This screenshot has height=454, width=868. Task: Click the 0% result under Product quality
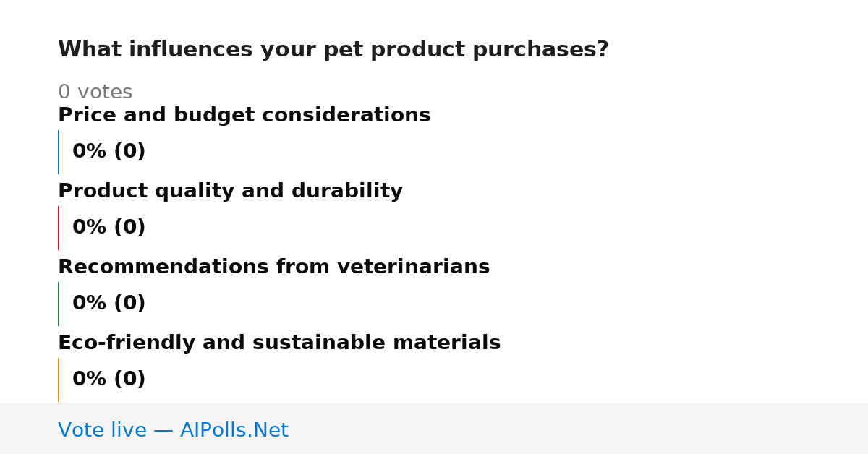click(x=109, y=228)
